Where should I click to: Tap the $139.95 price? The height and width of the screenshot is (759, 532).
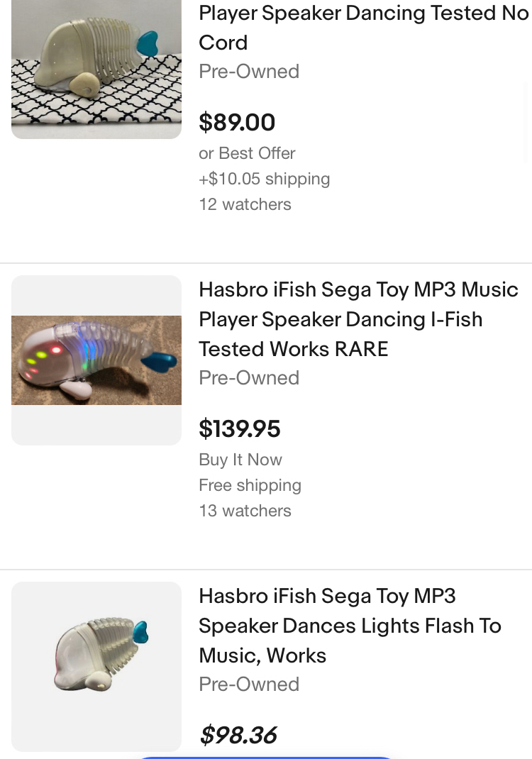coord(240,428)
